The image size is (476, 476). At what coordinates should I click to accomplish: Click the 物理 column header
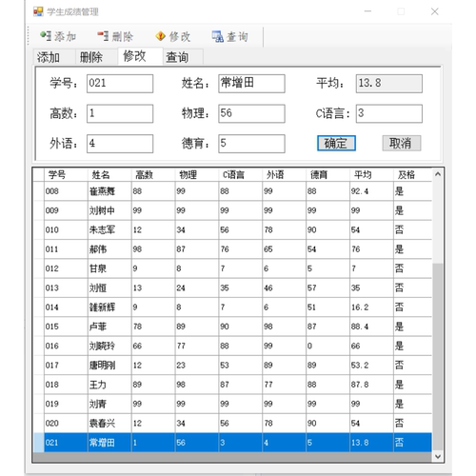[197, 174]
